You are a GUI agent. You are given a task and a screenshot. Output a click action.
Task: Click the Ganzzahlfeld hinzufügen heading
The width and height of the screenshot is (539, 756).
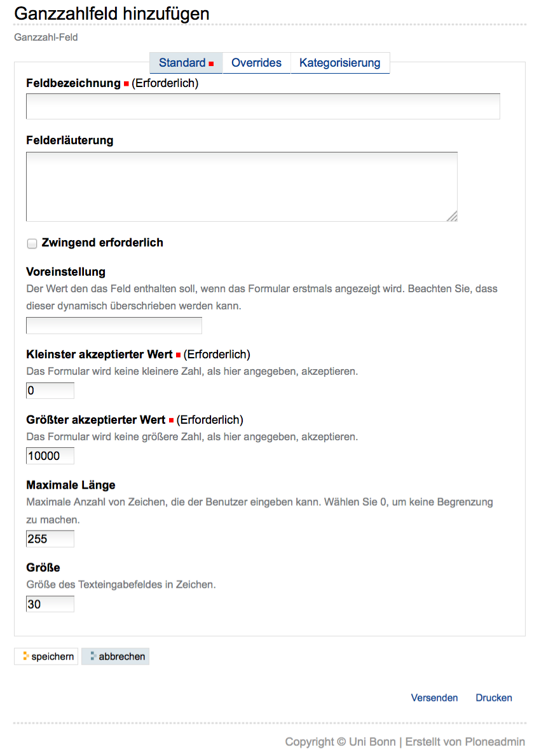point(112,13)
